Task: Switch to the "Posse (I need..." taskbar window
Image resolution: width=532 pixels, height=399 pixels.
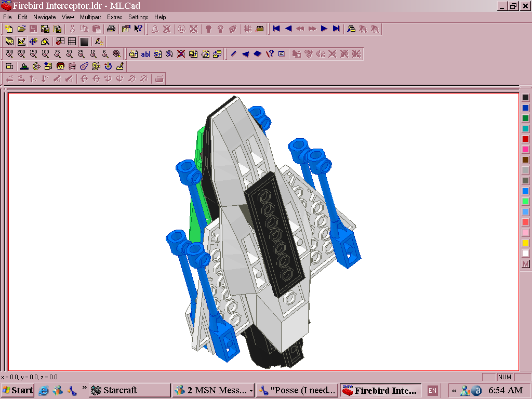Action: click(297, 391)
